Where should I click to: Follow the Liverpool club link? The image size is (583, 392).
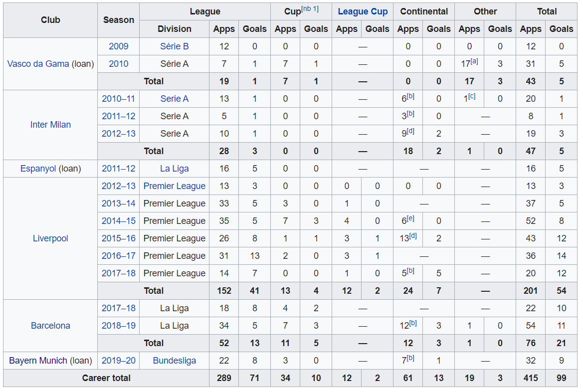(50, 238)
